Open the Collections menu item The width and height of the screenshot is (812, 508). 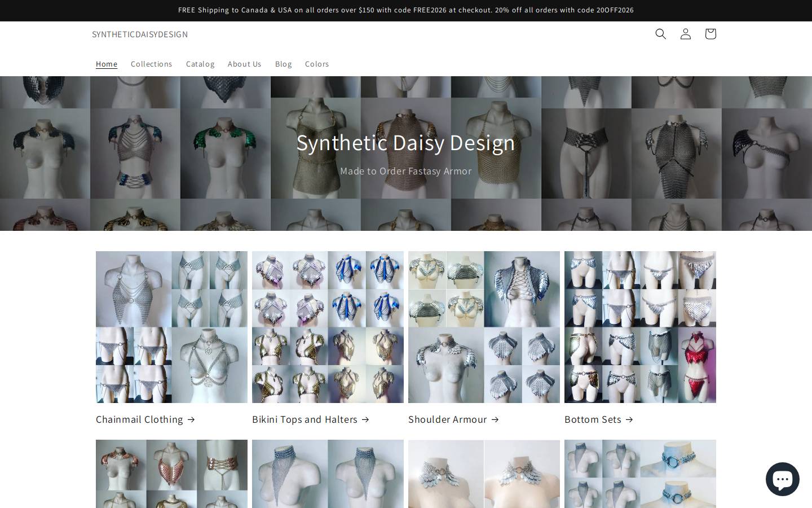(x=151, y=64)
